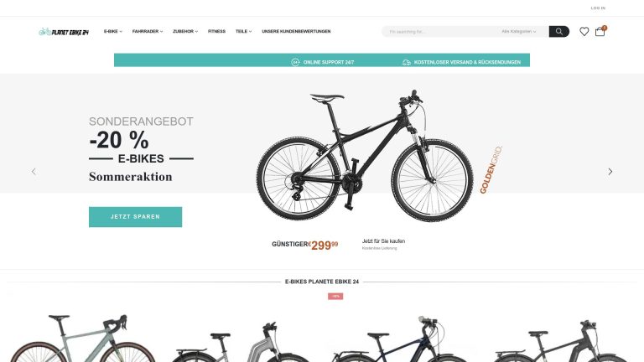
Task: Click the black mountain bike image
Action: click(x=365, y=156)
